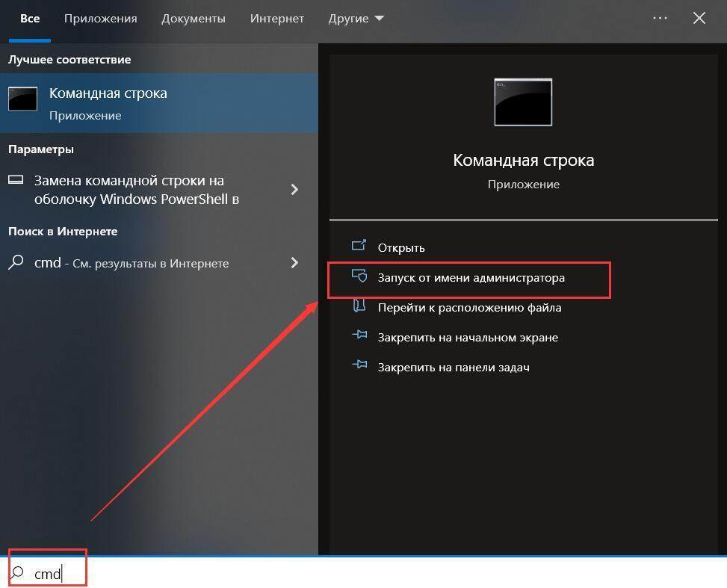Image resolution: width=727 pixels, height=588 pixels.
Task: Click the administrator shield icon
Action: coord(359,276)
